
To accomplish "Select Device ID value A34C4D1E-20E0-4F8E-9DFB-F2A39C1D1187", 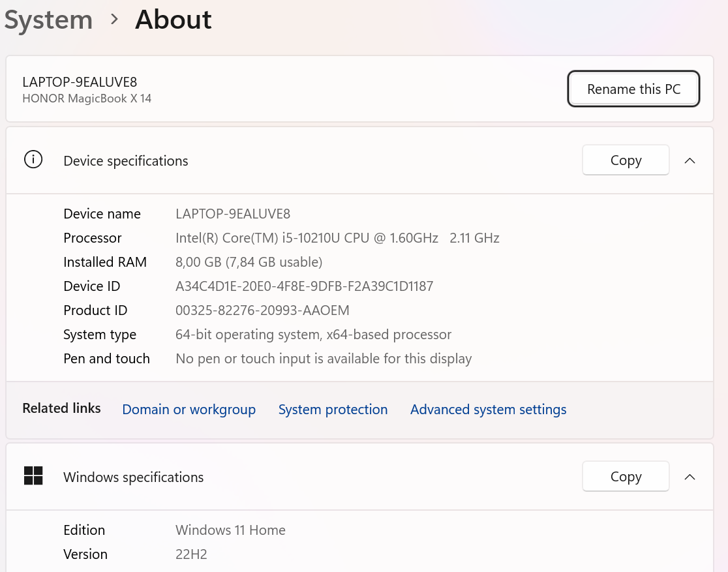I will (x=304, y=286).
